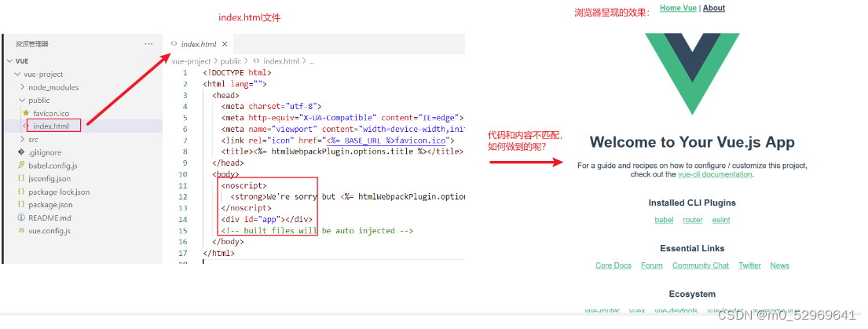
Task: Click the meta charset="utf-8" code line
Action: [x=271, y=107]
